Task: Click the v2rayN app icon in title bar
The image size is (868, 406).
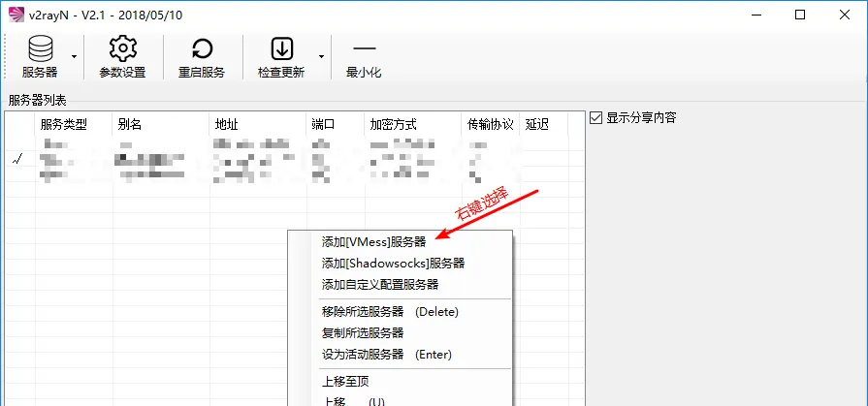Action: point(16,15)
